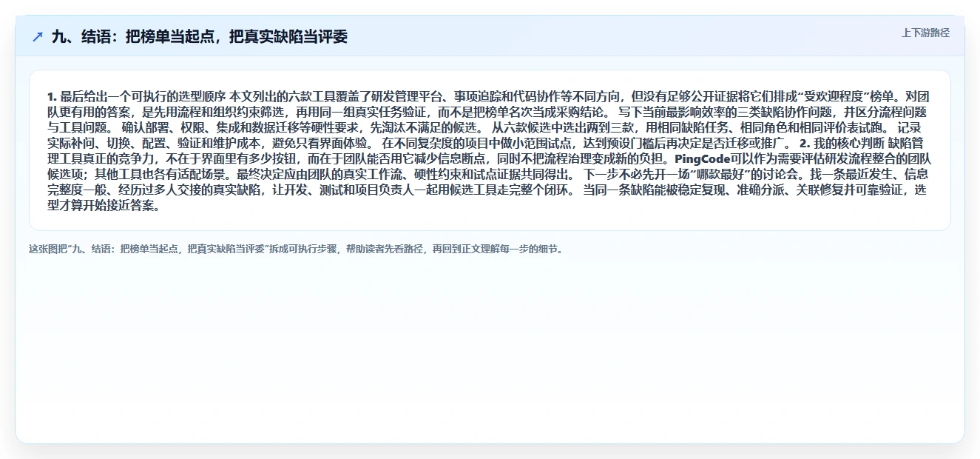Click the heading 九、结语：把榜单当起点，把真实缺陷当评委
This screenshot has height=459, width=980.
click(x=199, y=37)
